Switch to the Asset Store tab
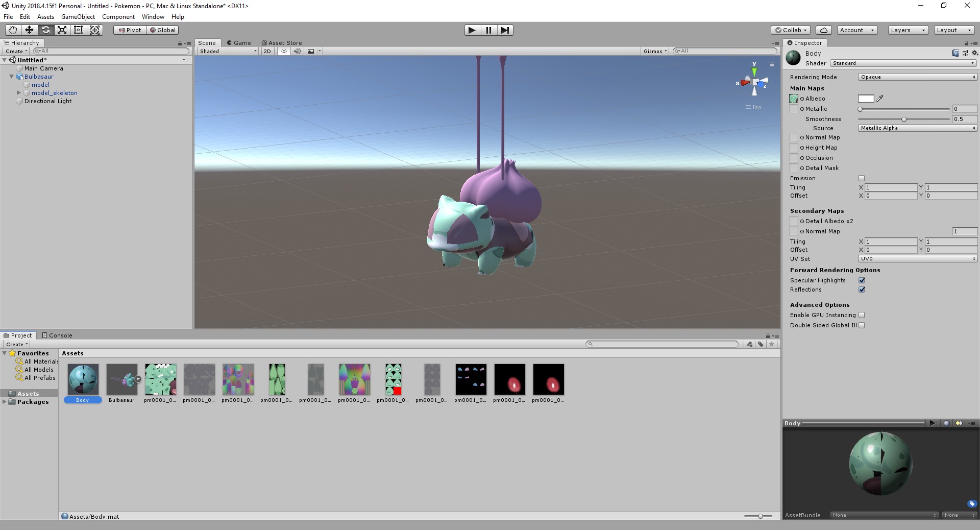The image size is (980, 530). 282,43
